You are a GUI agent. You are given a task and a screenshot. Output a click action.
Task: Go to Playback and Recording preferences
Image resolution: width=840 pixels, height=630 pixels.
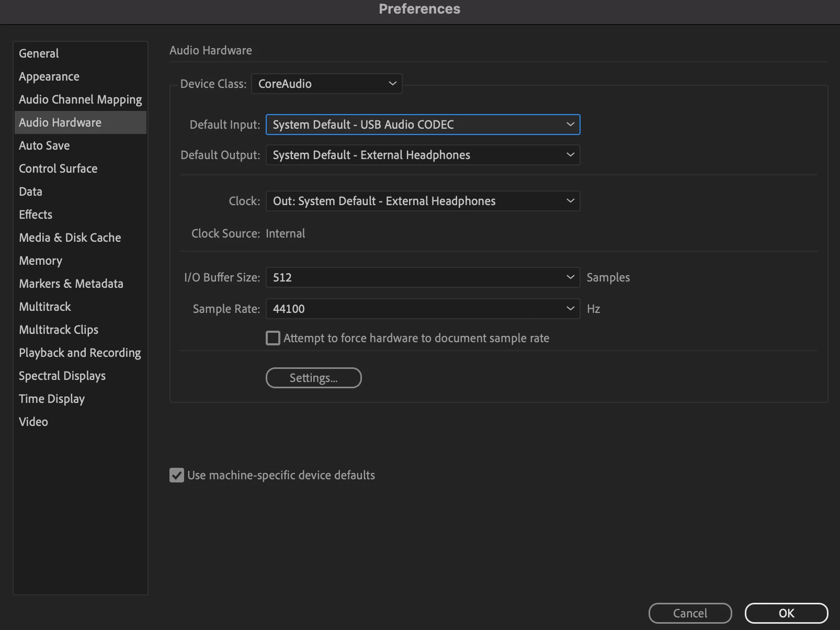coord(80,353)
